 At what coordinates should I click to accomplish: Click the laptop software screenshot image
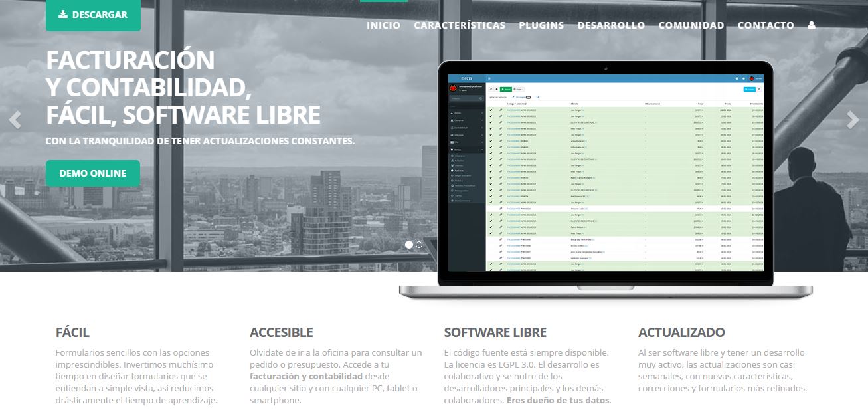click(604, 176)
